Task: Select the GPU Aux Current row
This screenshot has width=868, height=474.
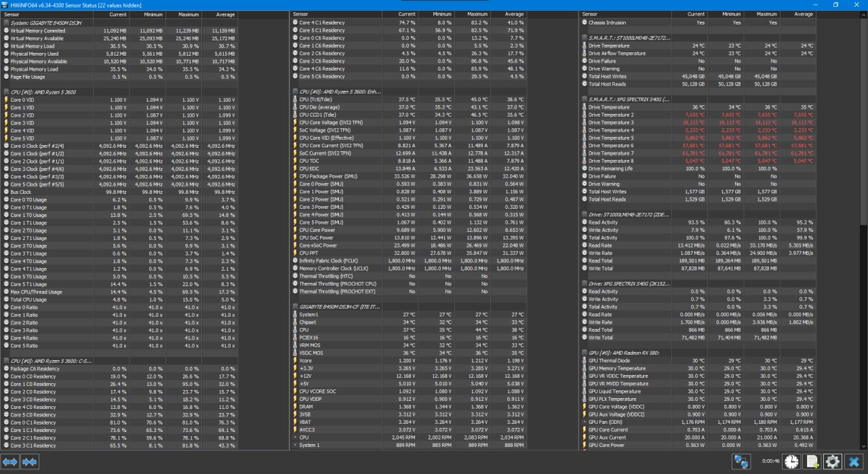Action: 698,438
